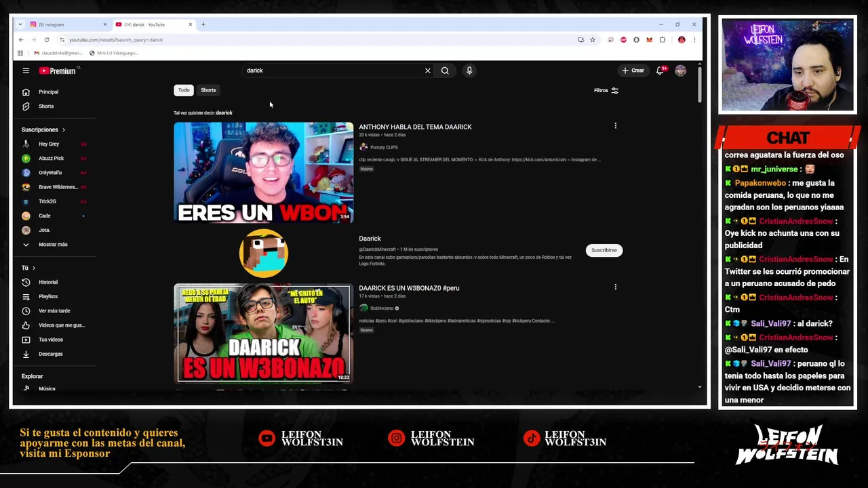Expand the Tú section
The height and width of the screenshot is (488, 868).
point(28,268)
